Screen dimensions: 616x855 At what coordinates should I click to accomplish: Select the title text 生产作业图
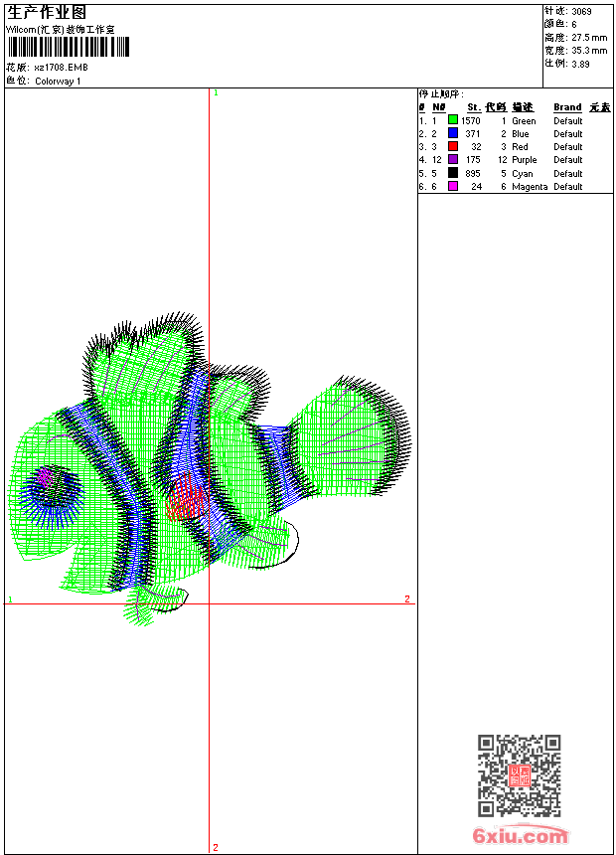[47, 13]
